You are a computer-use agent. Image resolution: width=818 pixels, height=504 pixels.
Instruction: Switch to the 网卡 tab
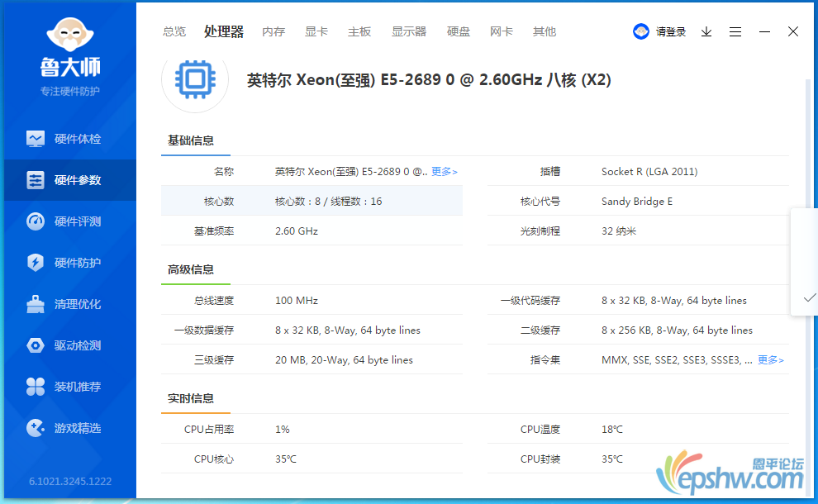click(502, 32)
